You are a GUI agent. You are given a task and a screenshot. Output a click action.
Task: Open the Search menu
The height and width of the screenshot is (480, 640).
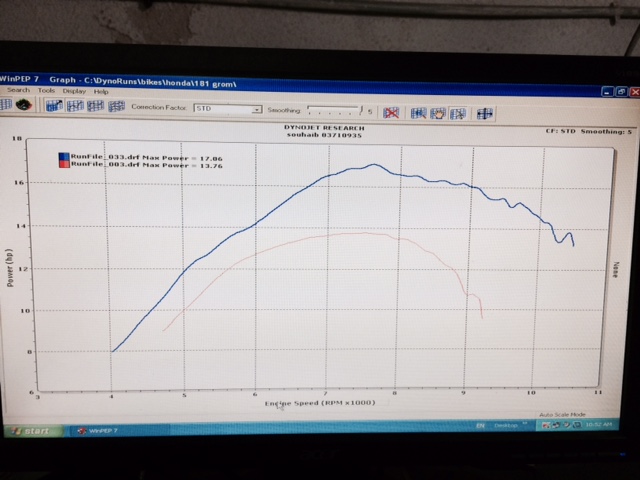(x=18, y=90)
